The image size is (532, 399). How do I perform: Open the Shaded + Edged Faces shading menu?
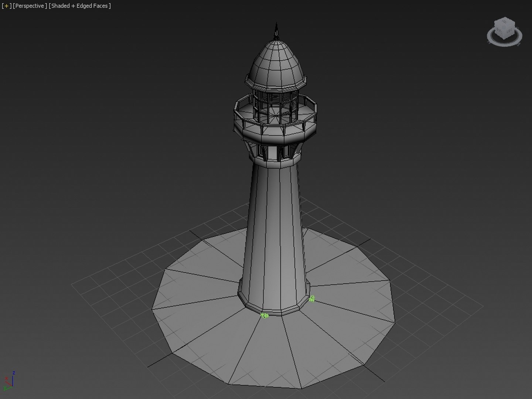80,6
